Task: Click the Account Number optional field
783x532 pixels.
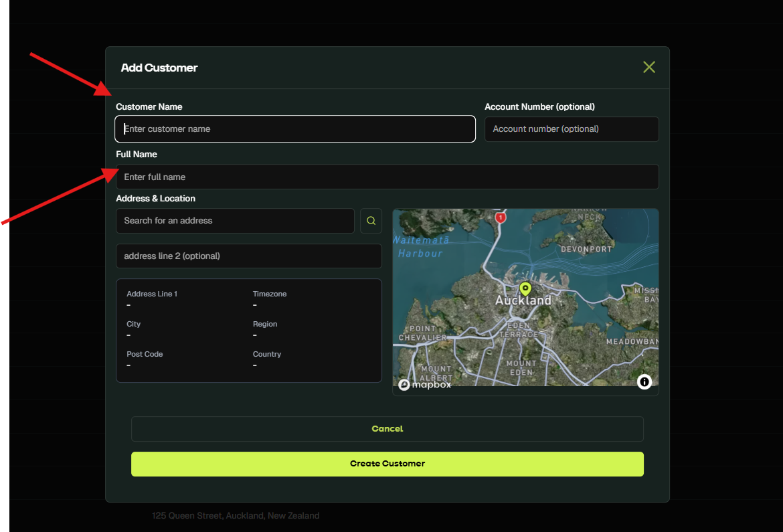Action: (x=572, y=129)
